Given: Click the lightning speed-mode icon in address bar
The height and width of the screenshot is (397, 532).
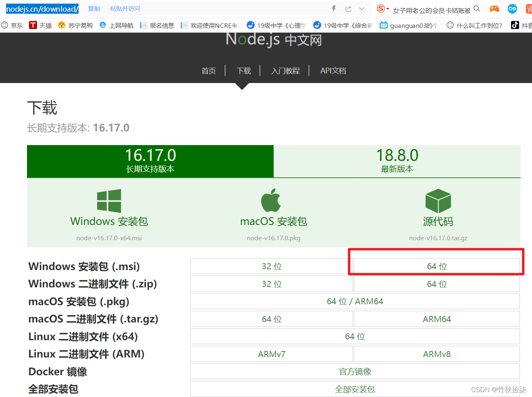Looking at the screenshot, I should (x=334, y=8).
